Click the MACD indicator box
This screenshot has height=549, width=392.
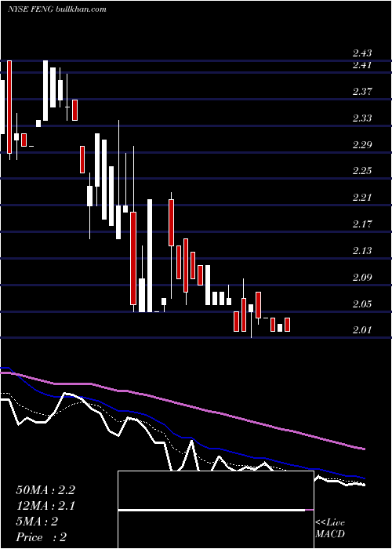(216, 510)
